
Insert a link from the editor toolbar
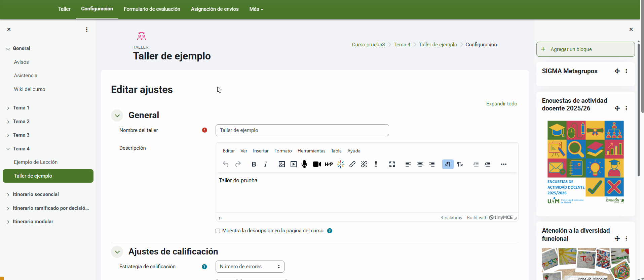pyautogui.click(x=352, y=164)
